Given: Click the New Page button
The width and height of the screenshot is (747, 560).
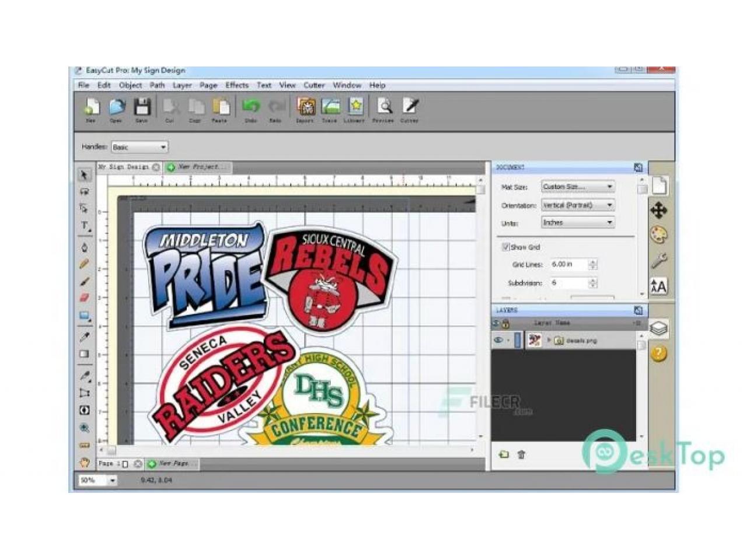Looking at the screenshot, I should click(x=173, y=463).
